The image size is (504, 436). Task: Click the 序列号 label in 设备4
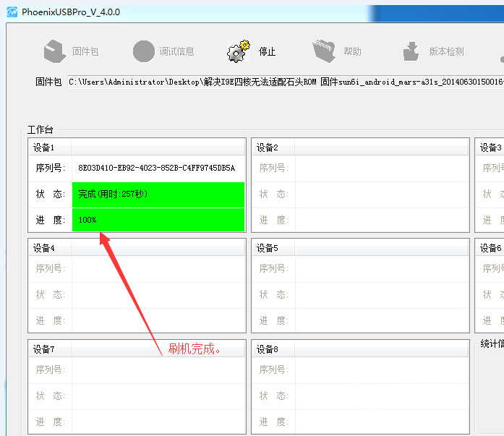click(x=51, y=268)
